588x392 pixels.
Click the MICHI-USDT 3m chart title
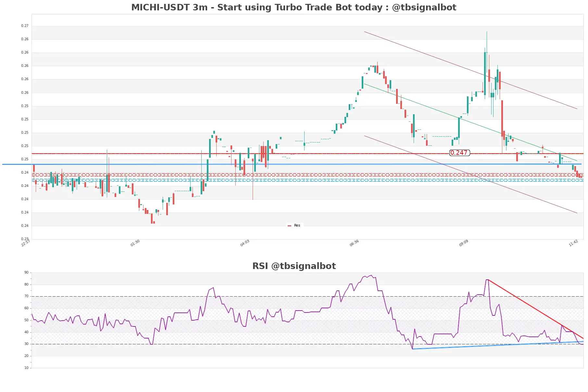pos(294,7)
